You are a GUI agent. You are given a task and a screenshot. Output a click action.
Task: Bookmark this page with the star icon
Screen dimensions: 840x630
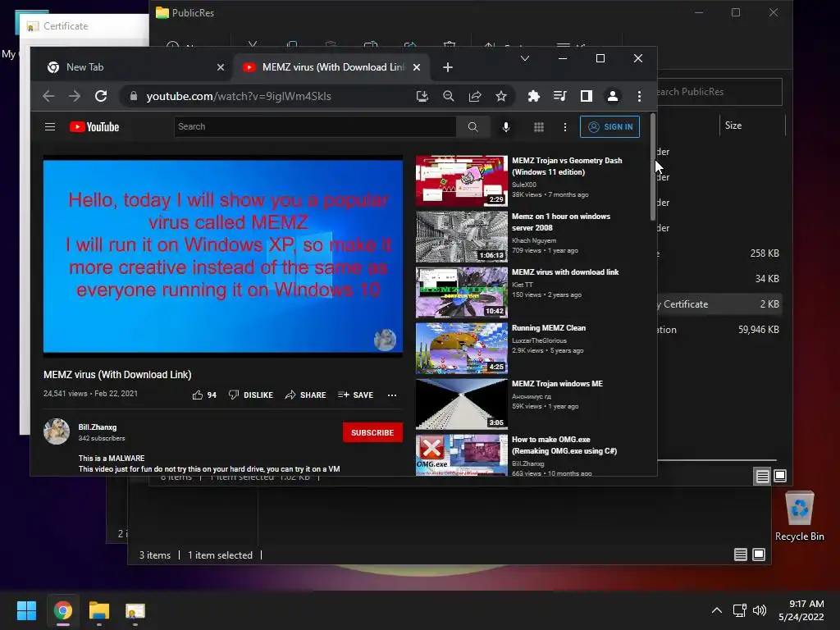pos(501,96)
